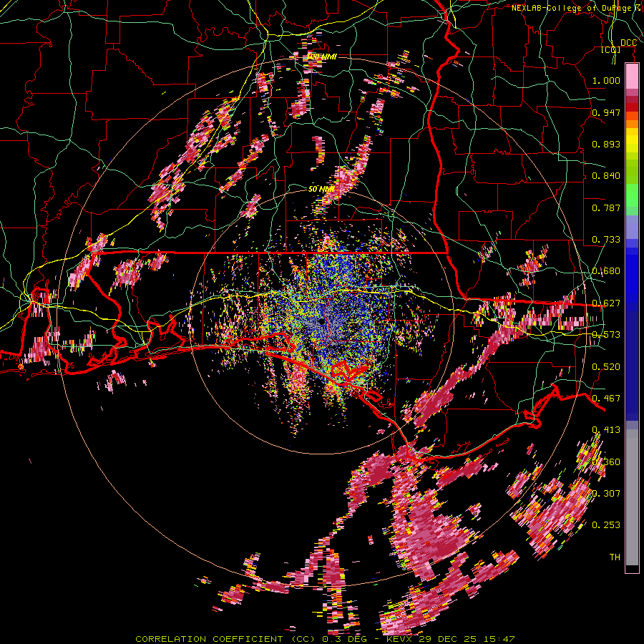Click the 0.787 scale value
The height and width of the screenshot is (644, 644).
pyautogui.click(x=606, y=208)
